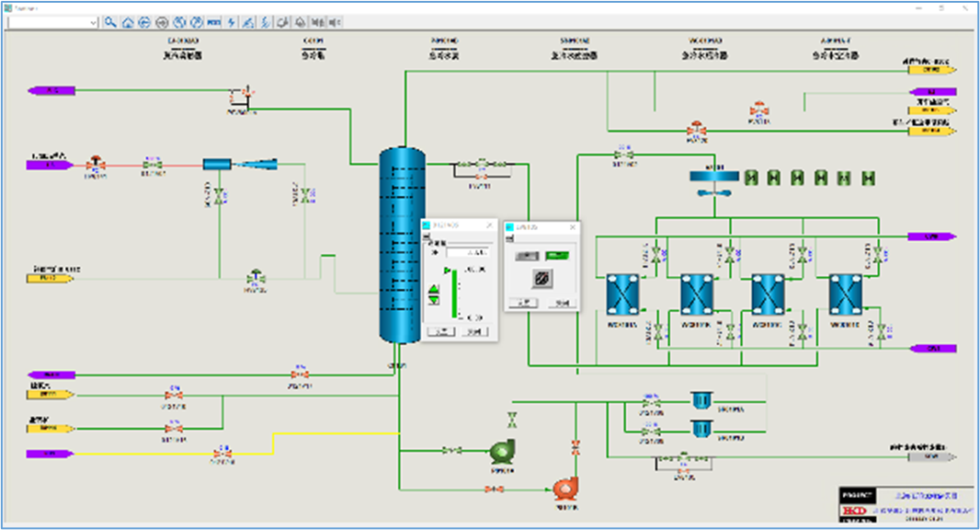The height and width of the screenshot is (530, 980).
Task: Click the lightning bolt toolbar icon
Action: coord(231,22)
